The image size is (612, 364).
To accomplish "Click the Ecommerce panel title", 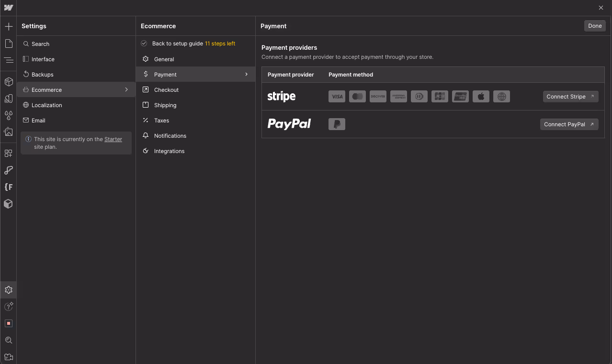I will click(x=158, y=26).
